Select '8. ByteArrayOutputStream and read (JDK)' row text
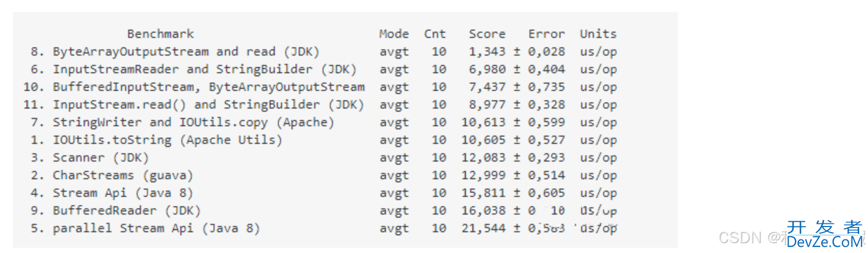 pyautogui.click(x=175, y=52)
